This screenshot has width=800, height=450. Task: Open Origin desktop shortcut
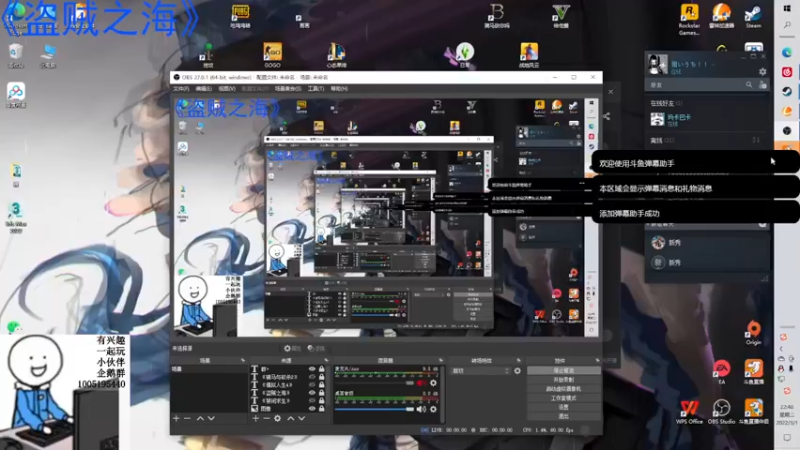click(754, 333)
